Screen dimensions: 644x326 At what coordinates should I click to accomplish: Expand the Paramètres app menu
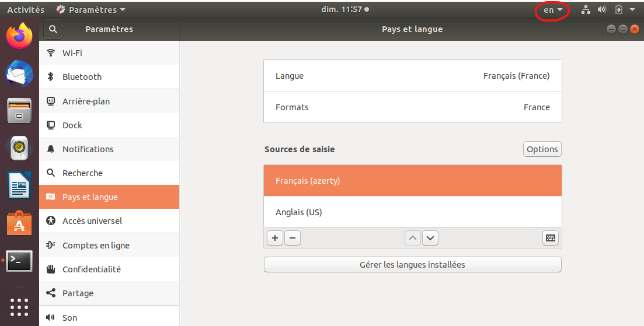point(90,10)
